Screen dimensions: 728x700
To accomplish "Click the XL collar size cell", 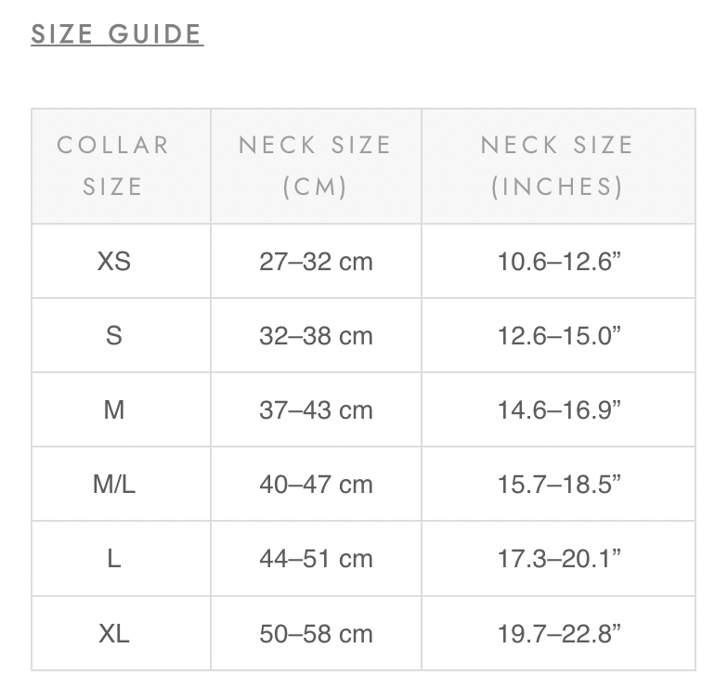I will coord(113,634).
